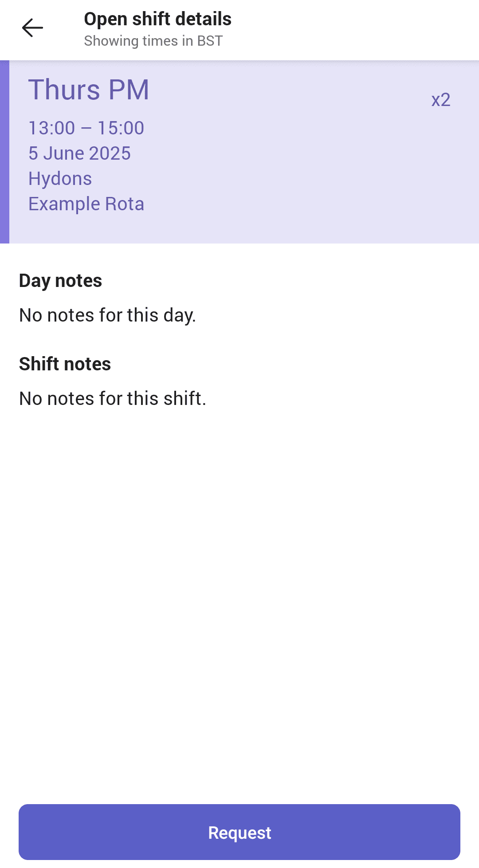Tap the BST timezone abbreviation

[x=210, y=41]
